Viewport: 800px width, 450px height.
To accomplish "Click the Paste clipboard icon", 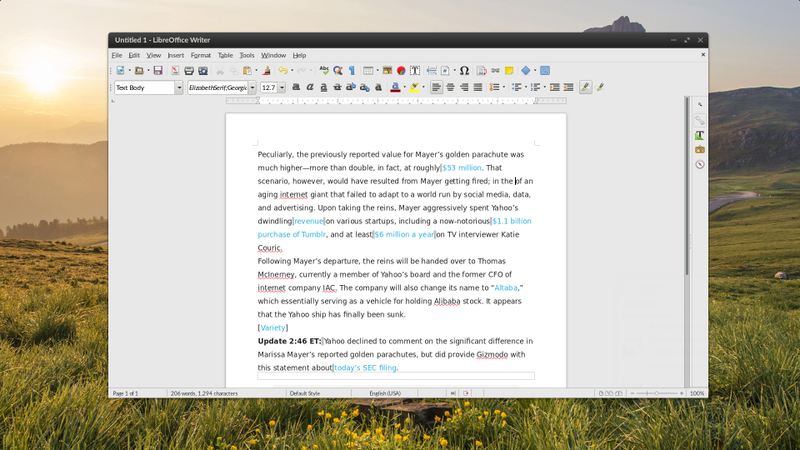I will coord(247,70).
